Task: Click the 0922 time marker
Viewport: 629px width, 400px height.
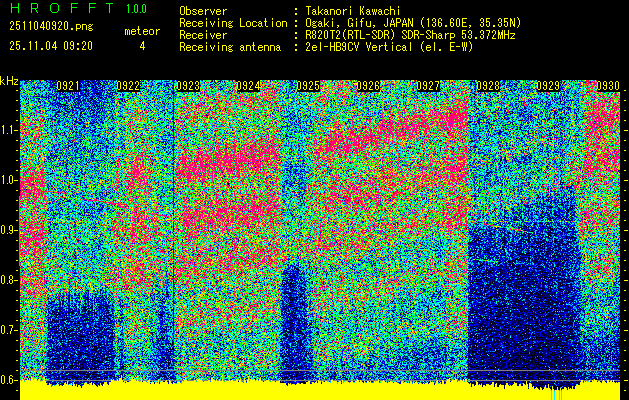Action: click(128, 86)
